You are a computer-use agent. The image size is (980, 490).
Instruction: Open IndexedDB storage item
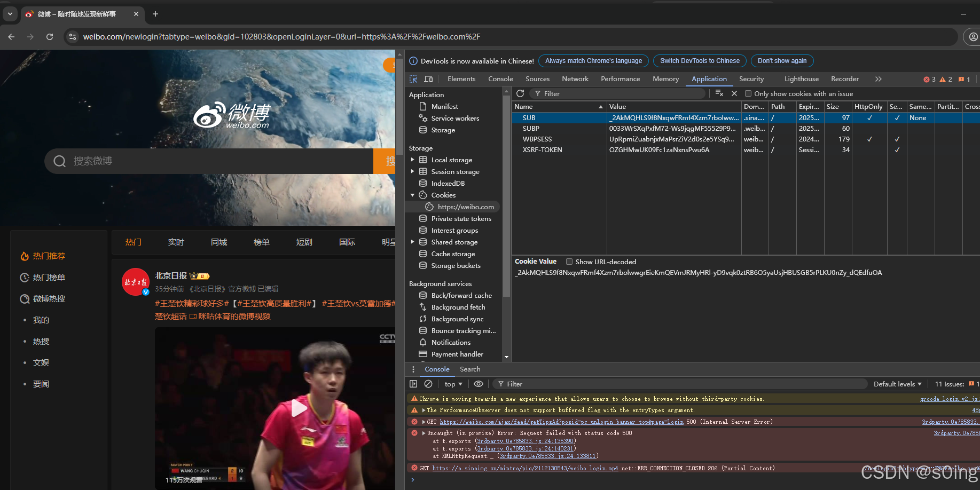pos(448,184)
